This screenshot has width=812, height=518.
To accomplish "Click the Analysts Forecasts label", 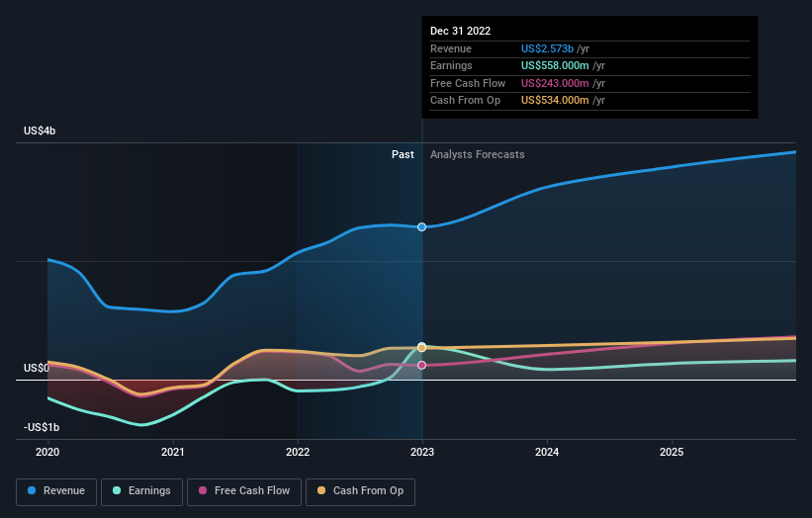I will point(477,155).
